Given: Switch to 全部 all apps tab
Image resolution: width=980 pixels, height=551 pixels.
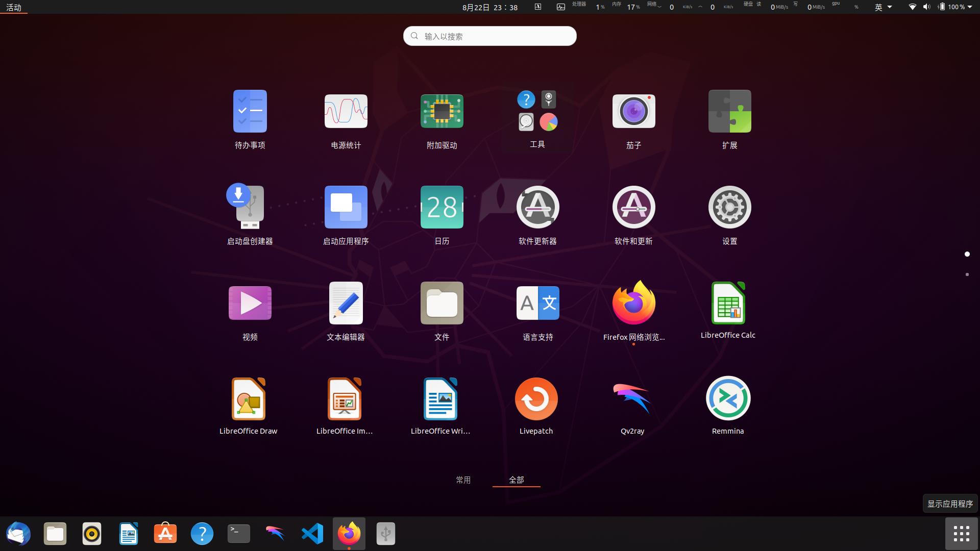Looking at the screenshot, I should coord(517,480).
